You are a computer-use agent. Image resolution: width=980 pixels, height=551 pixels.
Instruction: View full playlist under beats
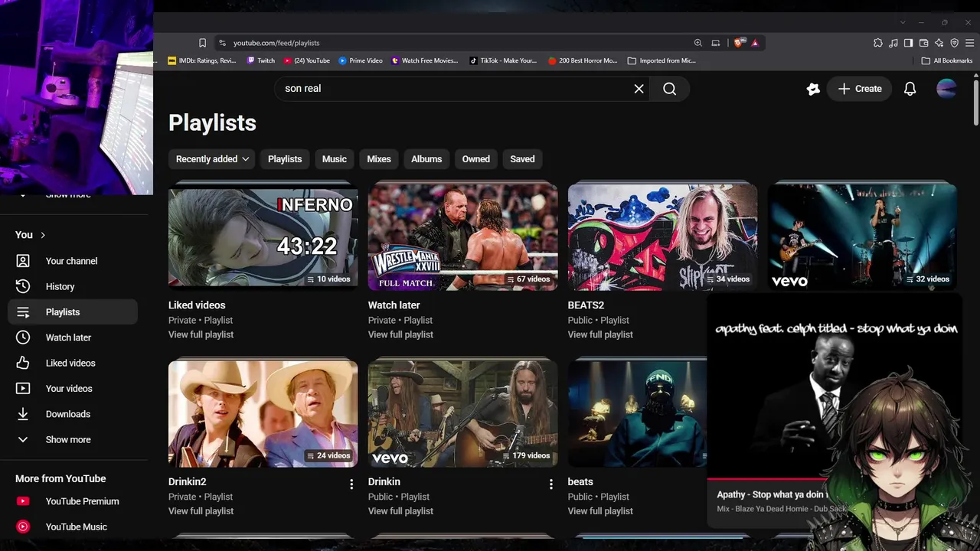tap(601, 511)
